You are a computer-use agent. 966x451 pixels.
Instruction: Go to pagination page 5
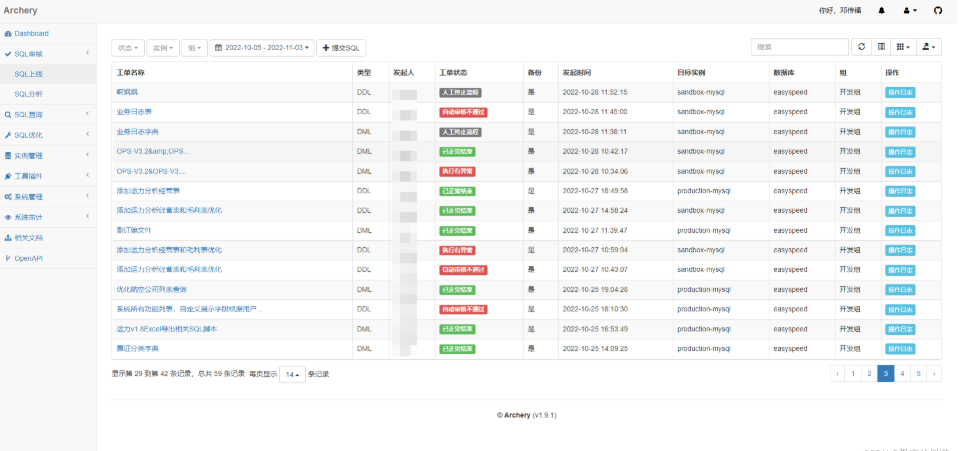(x=919, y=373)
